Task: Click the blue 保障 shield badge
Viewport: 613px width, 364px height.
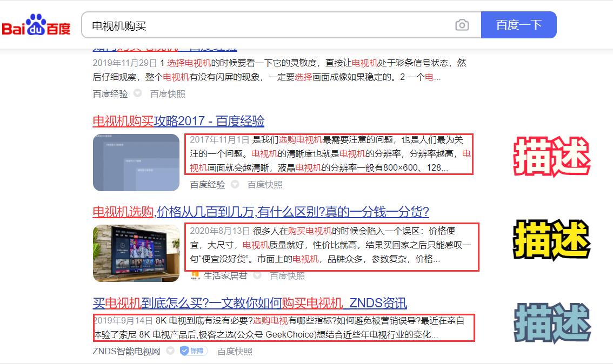Action: tap(192, 351)
